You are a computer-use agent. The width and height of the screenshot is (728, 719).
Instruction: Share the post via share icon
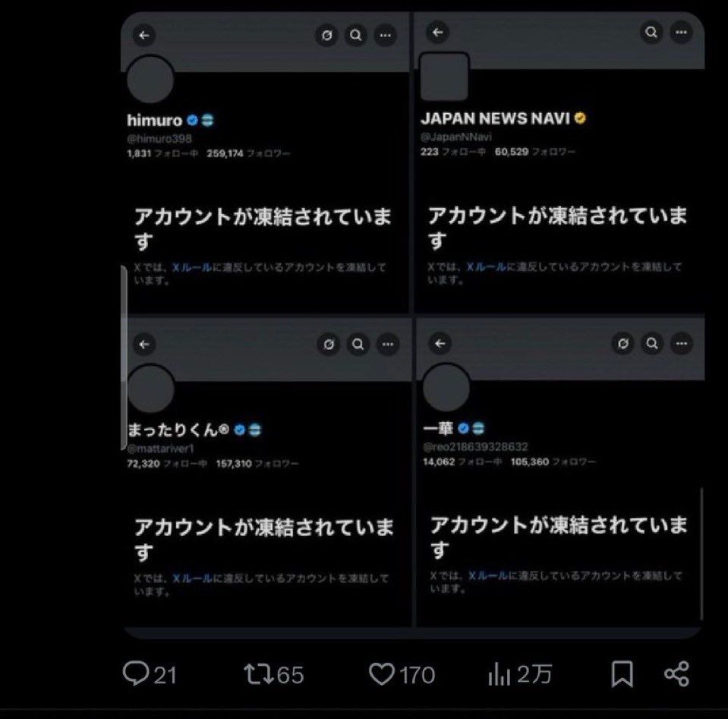pyautogui.click(x=677, y=674)
